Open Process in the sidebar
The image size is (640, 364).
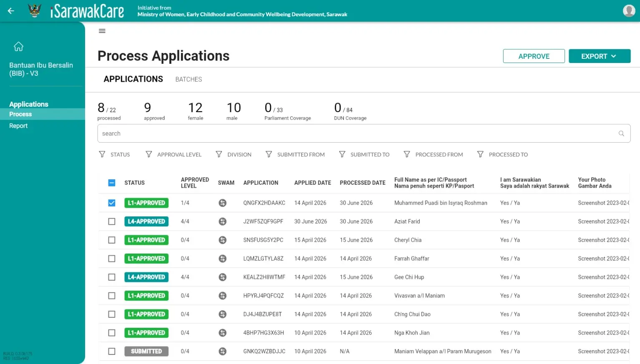click(43, 114)
